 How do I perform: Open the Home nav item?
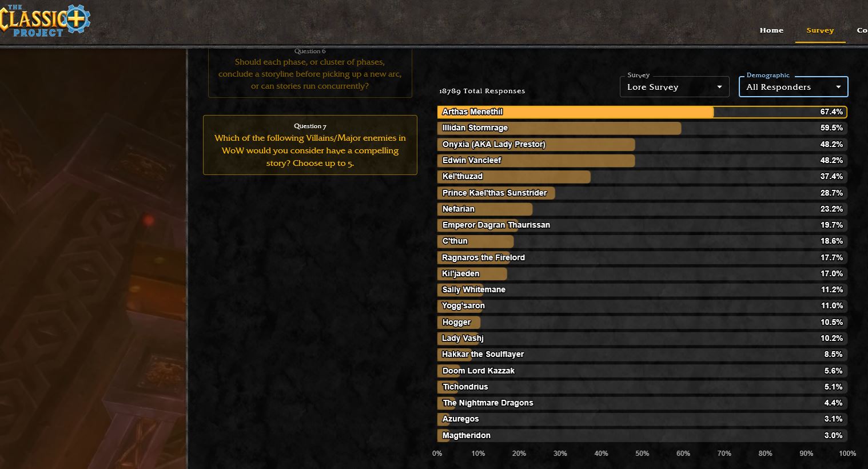[x=771, y=30]
